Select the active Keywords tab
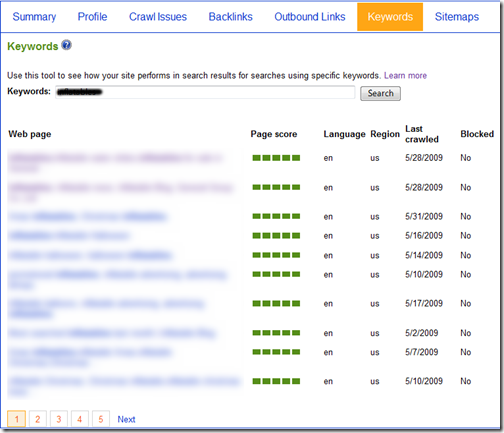Image resolution: width=504 pixels, height=433 pixels. coord(390,17)
